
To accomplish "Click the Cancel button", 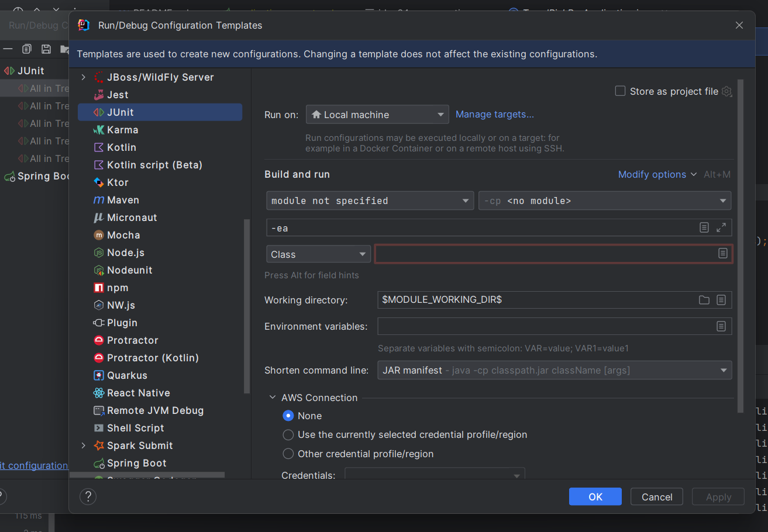I will pyautogui.click(x=657, y=497).
